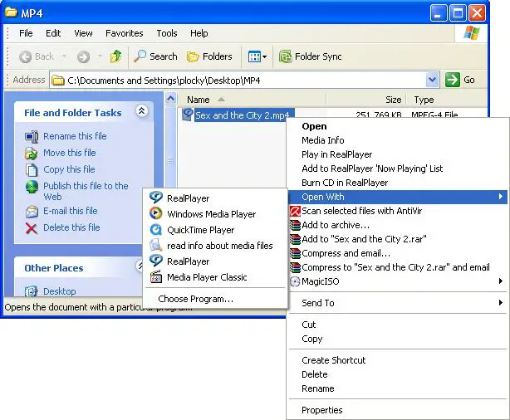Click the Folder Sync toolbar button
Image resolution: width=510 pixels, height=420 pixels.
pyautogui.click(x=311, y=56)
